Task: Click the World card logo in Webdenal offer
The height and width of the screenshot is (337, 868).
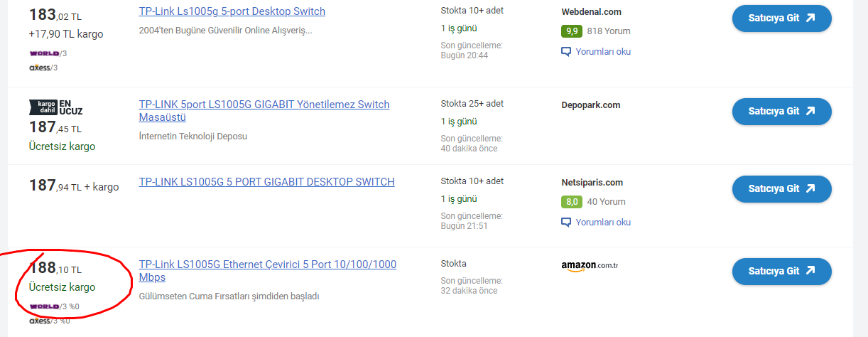Action: [44, 53]
